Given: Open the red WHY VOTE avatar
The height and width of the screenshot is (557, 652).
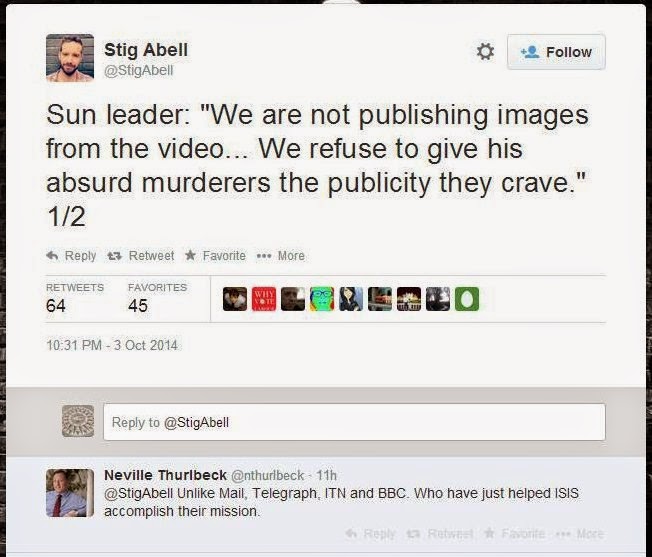Looking at the screenshot, I should pos(264,299).
